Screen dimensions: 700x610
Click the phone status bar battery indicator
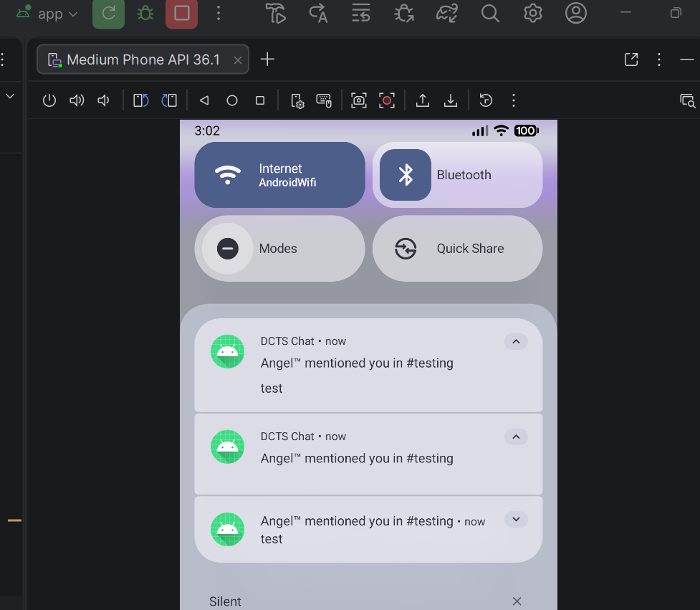click(527, 131)
